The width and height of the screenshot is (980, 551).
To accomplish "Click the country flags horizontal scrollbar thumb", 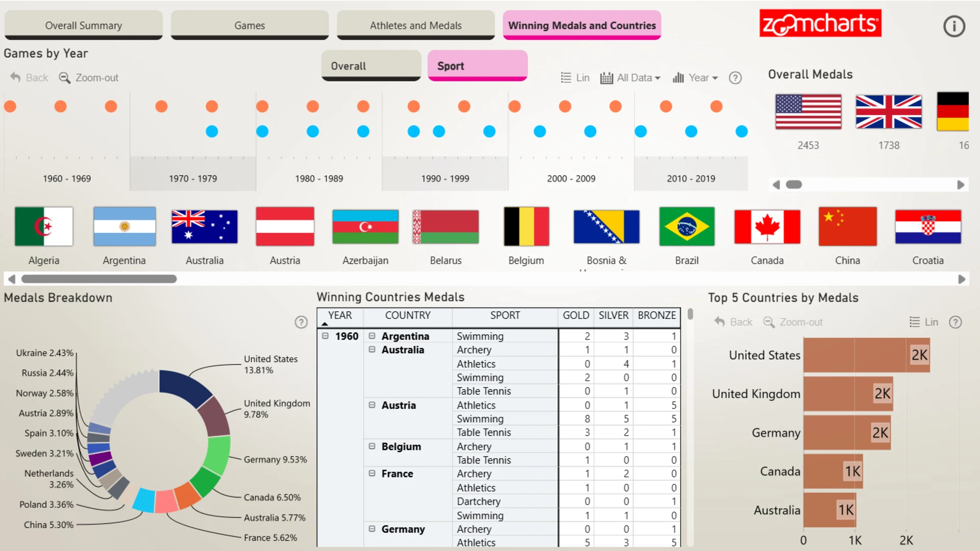I will [x=99, y=279].
